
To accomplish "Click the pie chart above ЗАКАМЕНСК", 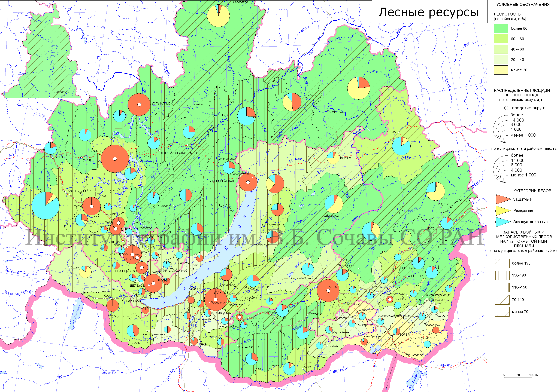I will [x=133, y=331].
